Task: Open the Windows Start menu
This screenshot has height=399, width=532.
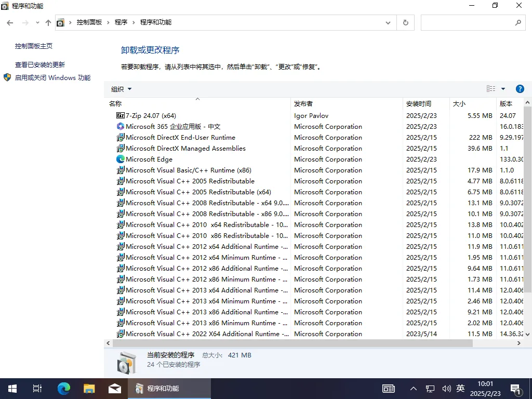Action: 11,388
